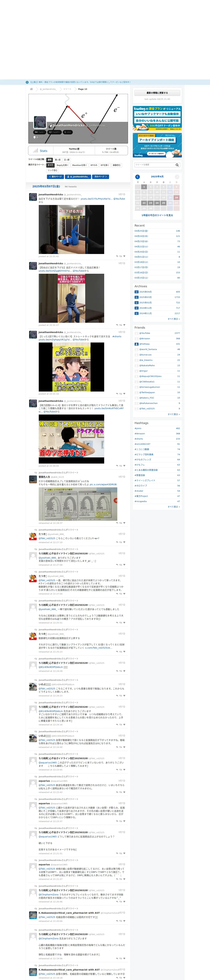Click 最新の情報に更新する button
210x980 pixels.
pyautogui.click(x=157, y=93)
